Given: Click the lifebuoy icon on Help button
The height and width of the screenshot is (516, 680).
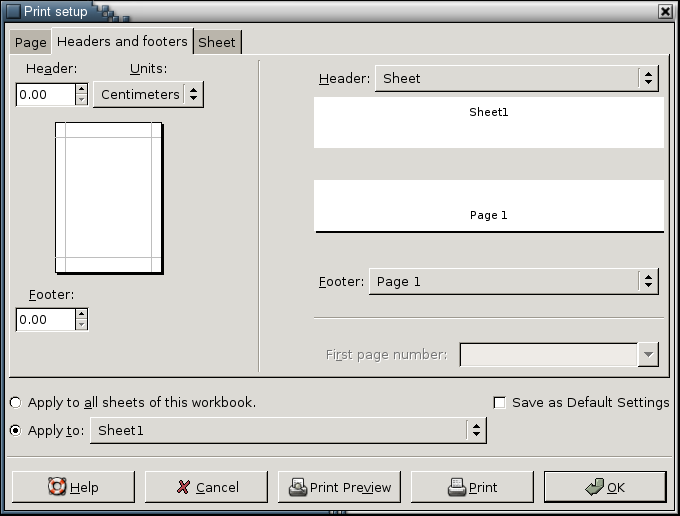Looking at the screenshot, I should tap(57, 487).
